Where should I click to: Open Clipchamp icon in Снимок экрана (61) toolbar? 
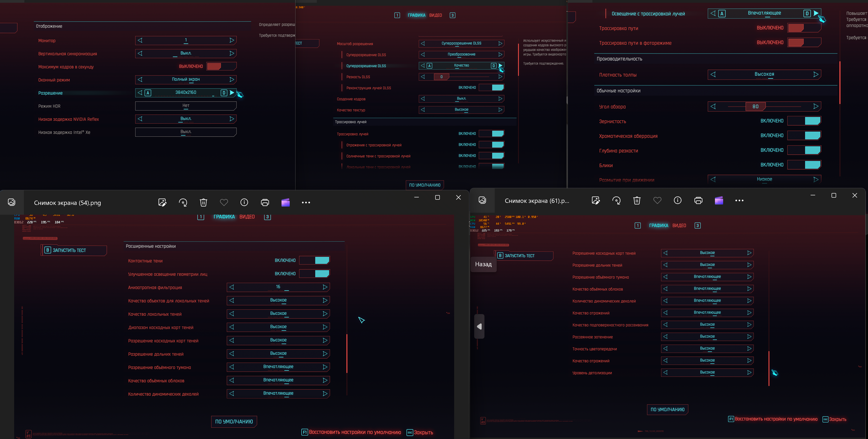click(x=719, y=200)
